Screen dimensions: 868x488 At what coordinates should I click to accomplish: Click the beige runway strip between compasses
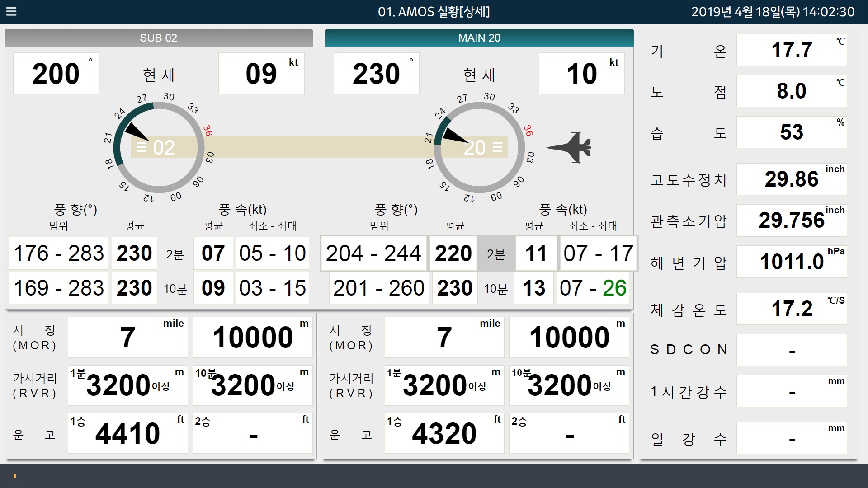pyautogui.click(x=316, y=147)
